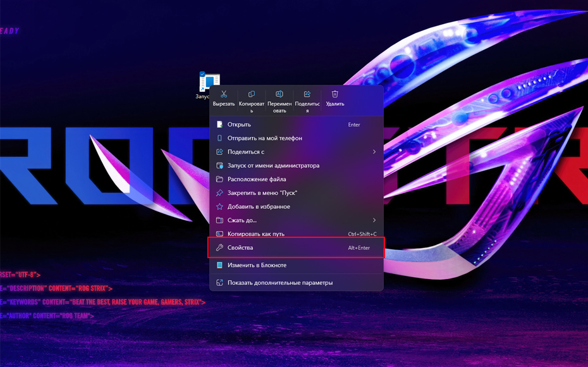Select Копировать как путь
Image resolution: width=588 pixels, height=367 pixels.
coord(297,233)
